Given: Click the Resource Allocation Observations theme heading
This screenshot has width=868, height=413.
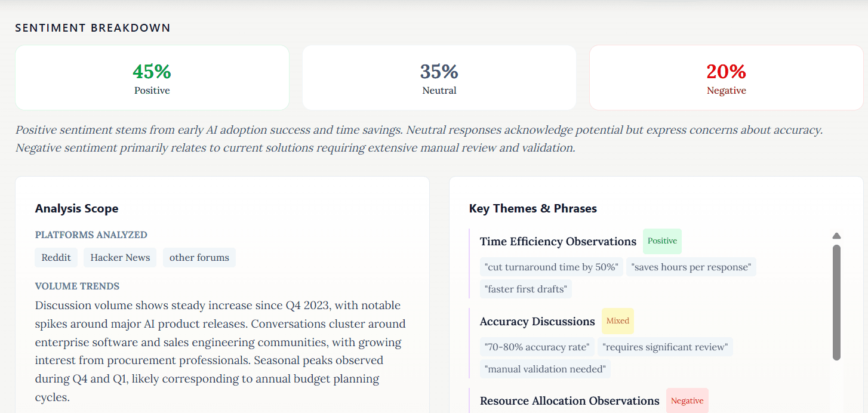Looking at the screenshot, I should click(x=570, y=401).
